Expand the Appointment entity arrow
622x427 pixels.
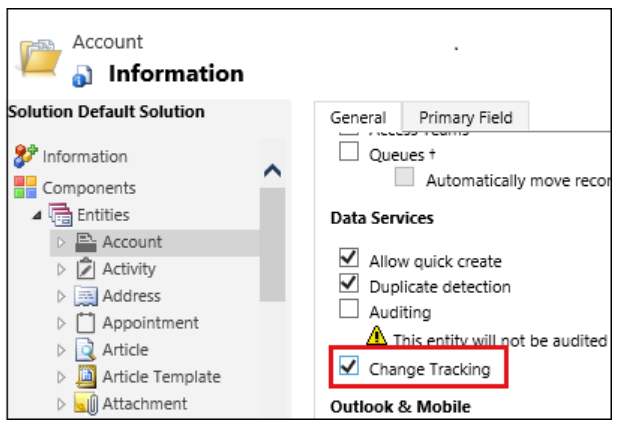coord(61,323)
